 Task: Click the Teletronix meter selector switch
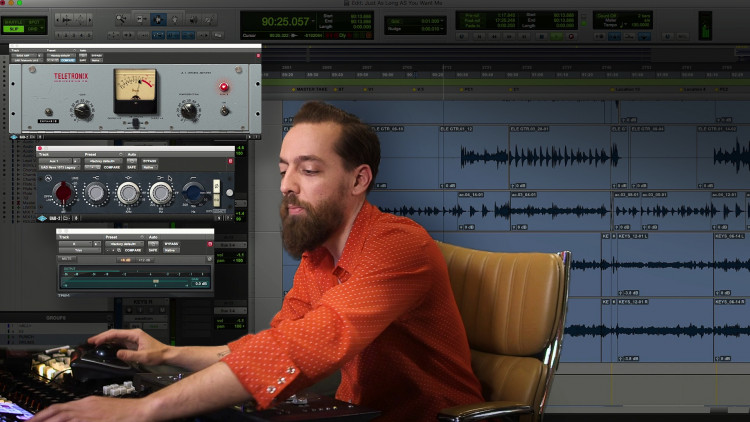136,123
